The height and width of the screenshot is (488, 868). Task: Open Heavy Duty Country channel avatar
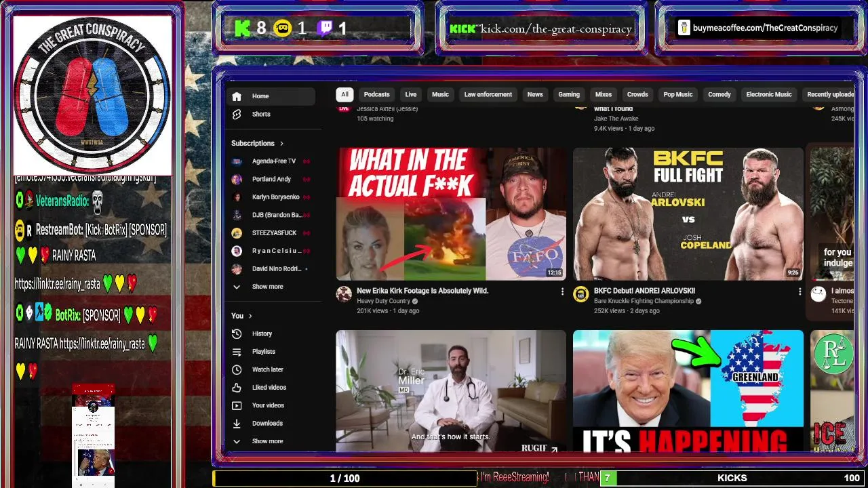pos(344,294)
